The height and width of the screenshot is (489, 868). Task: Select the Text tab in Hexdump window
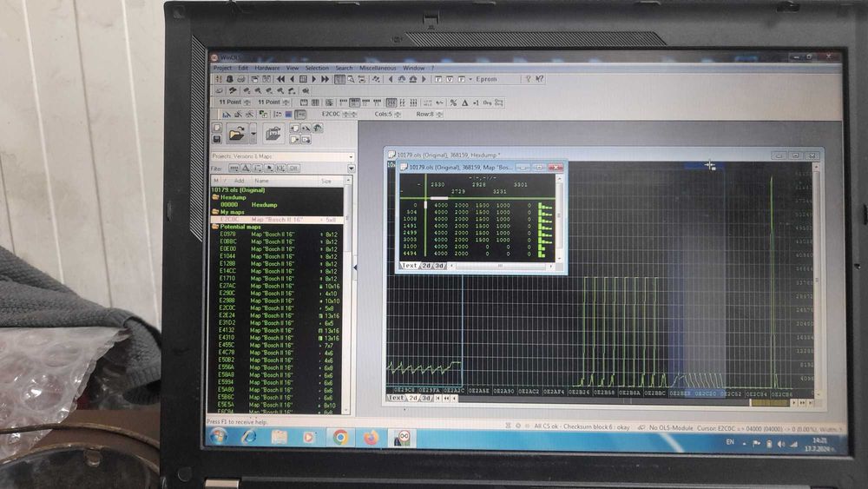(x=396, y=398)
